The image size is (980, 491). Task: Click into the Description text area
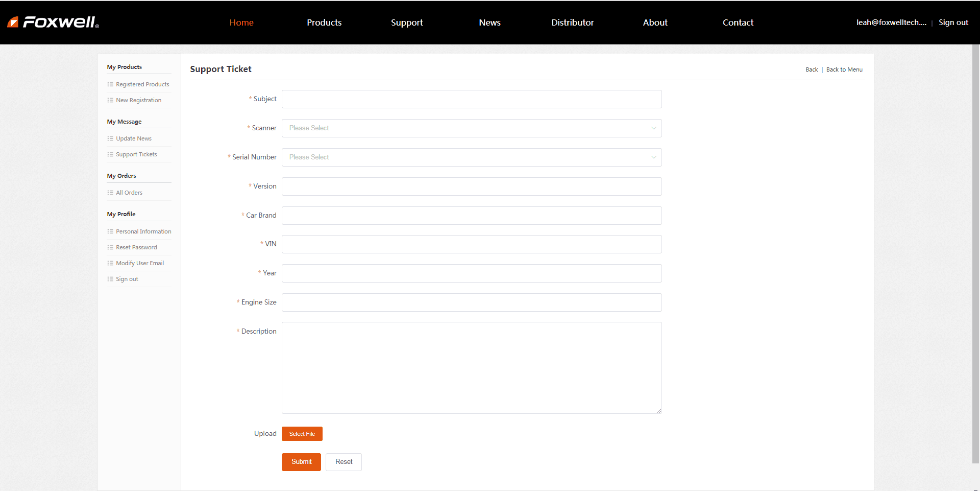point(471,367)
